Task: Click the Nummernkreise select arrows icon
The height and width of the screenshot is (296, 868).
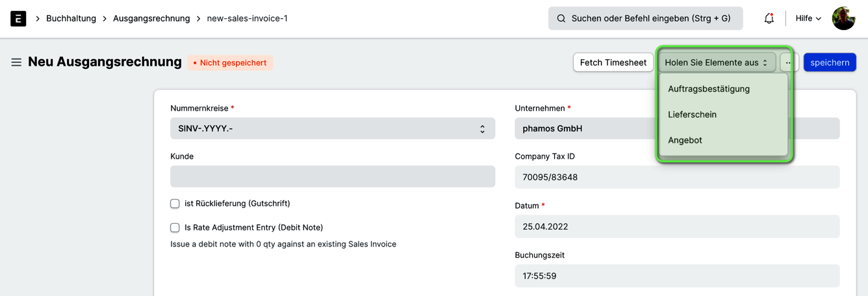Action: pos(482,129)
